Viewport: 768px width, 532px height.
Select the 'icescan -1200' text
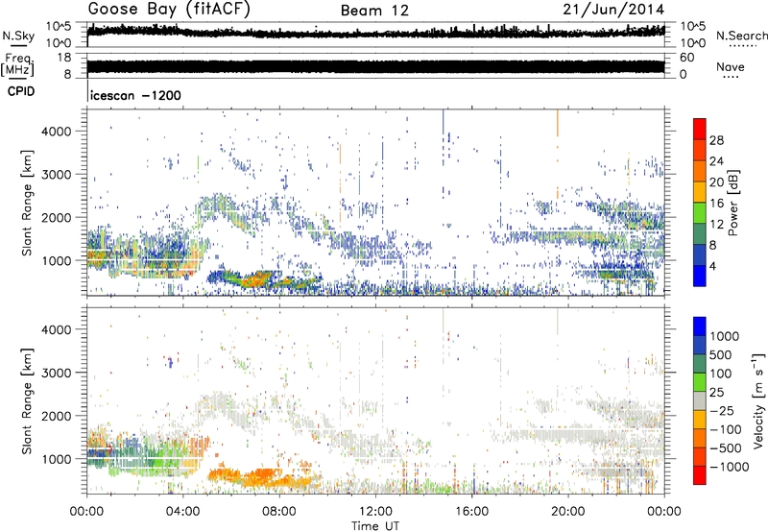click(135, 95)
